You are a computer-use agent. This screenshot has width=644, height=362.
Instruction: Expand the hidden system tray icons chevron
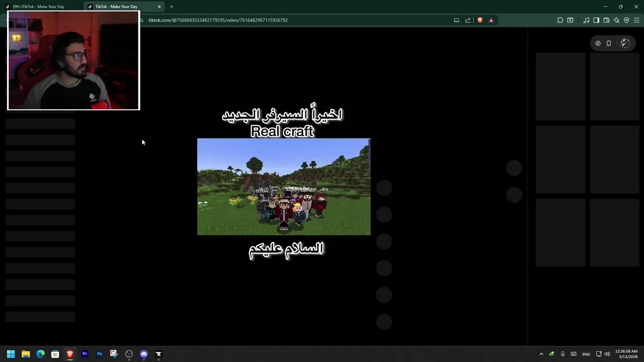[541, 354]
